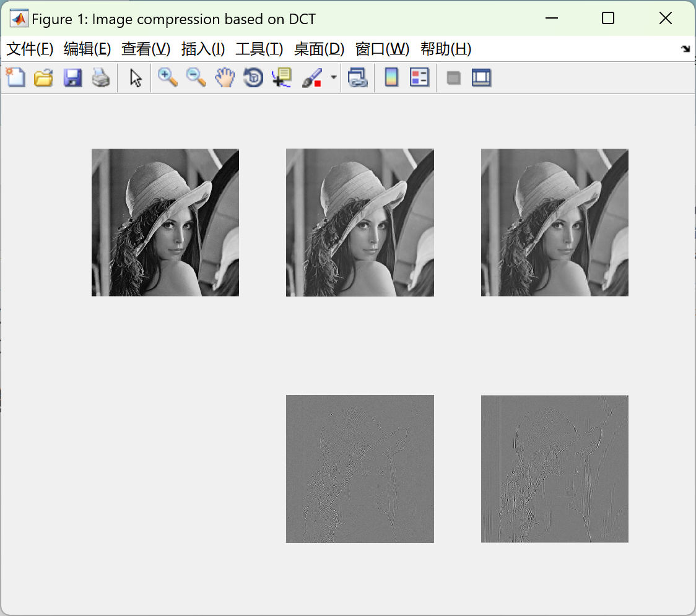
Task: Insert a colorbar using toolbar icon
Action: point(391,77)
